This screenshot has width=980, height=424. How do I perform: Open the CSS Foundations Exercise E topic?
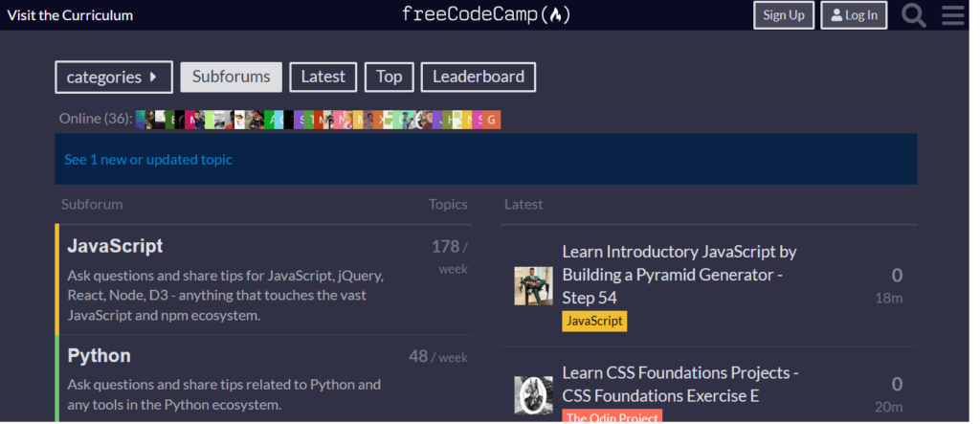click(x=680, y=384)
